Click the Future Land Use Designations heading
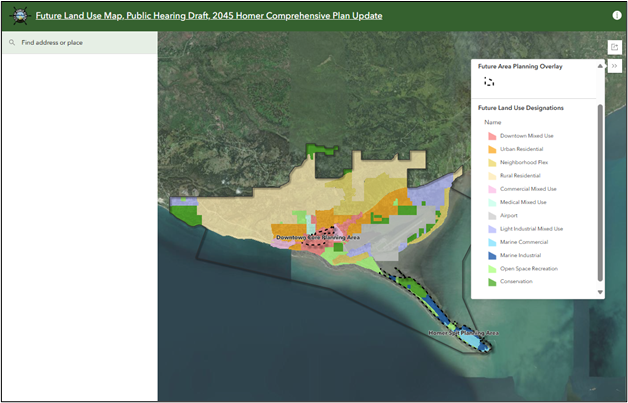This screenshot has width=628, height=403. [520, 107]
